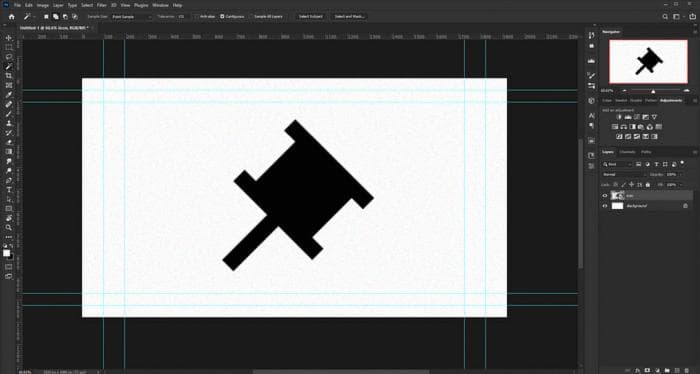The height and width of the screenshot is (374, 700).
Task: Select the Eyedropper tool
Action: tap(8, 95)
